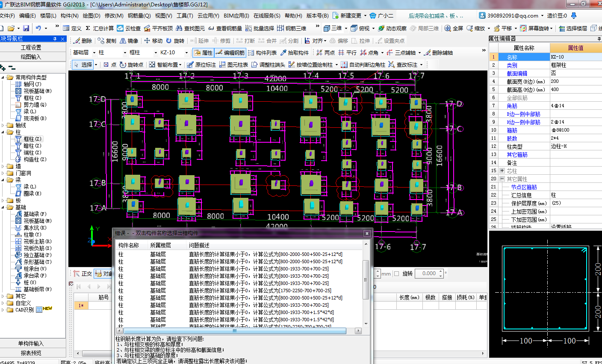Click 删除 delete tool
Image resolution: width=602 pixels, height=364 pixels.
click(83, 41)
